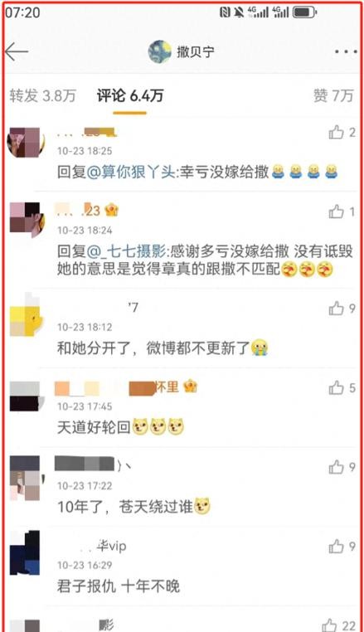Like the 微博都不更新了 comment
The width and height of the screenshot is (364, 632).
(342, 309)
